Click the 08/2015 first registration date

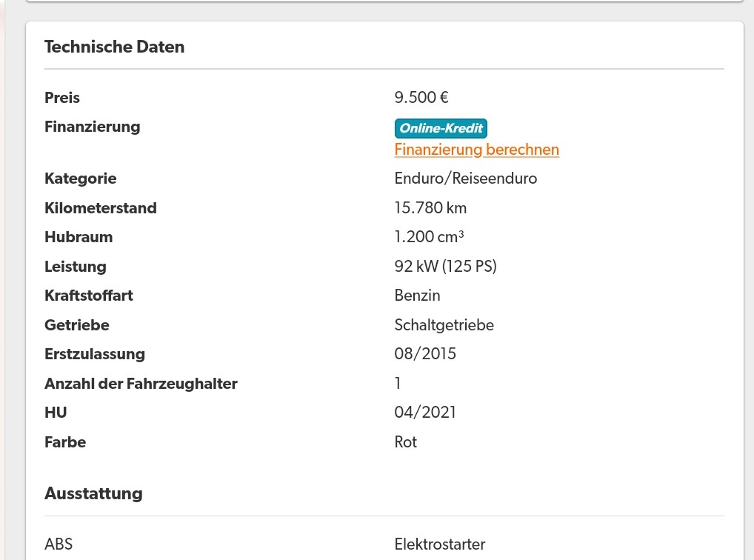click(x=425, y=354)
